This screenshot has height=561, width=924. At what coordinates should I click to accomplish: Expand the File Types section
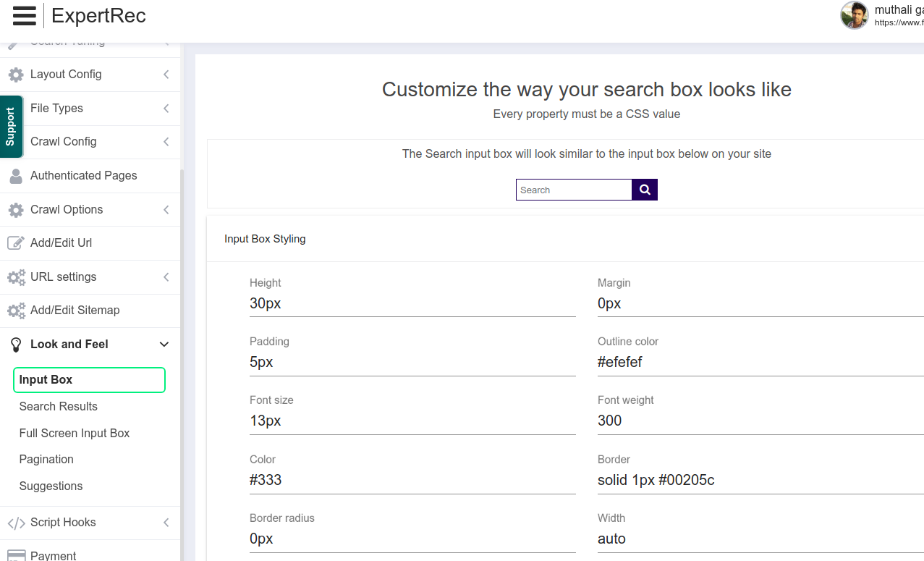click(58, 108)
